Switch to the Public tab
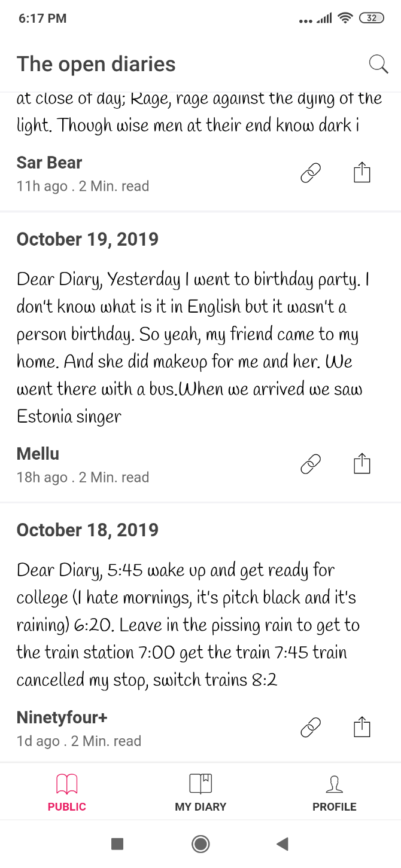The height and width of the screenshot is (868, 401). tap(67, 792)
